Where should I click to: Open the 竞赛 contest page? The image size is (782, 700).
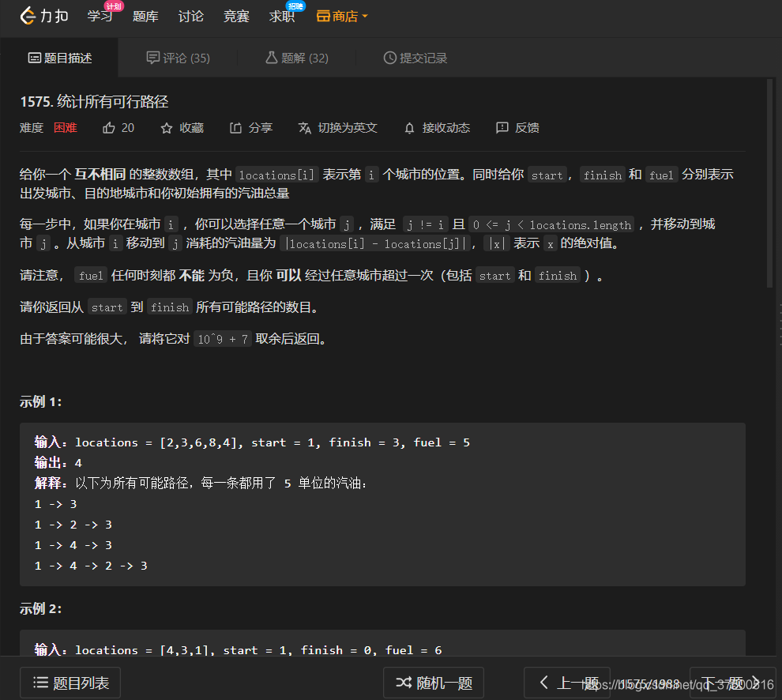(x=236, y=17)
